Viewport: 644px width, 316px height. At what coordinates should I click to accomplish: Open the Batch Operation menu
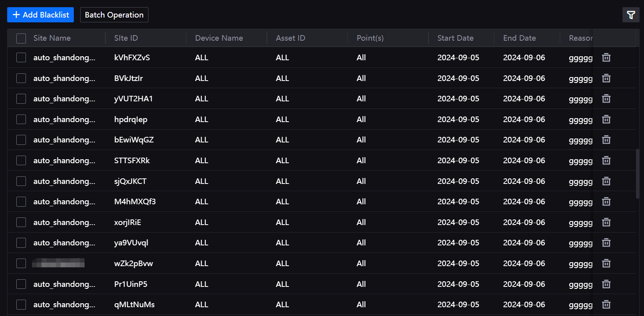[114, 15]
